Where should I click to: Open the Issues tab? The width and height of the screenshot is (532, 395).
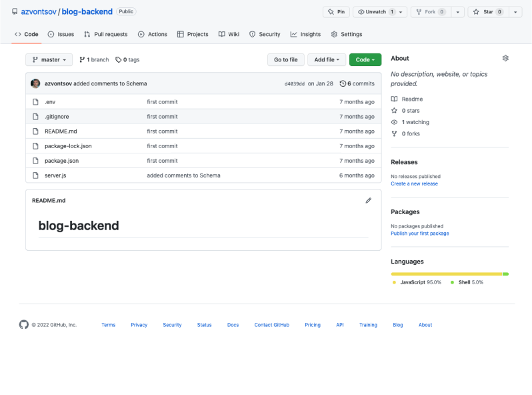pyautogui.click(x=61, y=34)
